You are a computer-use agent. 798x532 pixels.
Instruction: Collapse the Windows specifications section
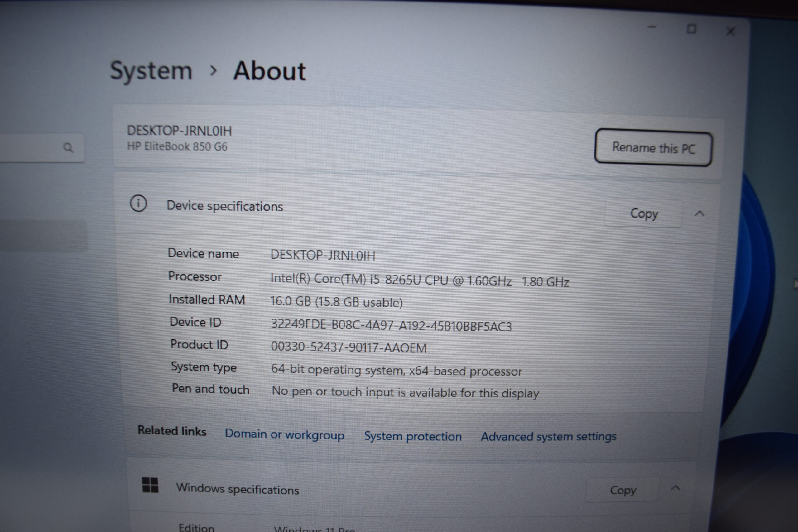pos(675,488)
